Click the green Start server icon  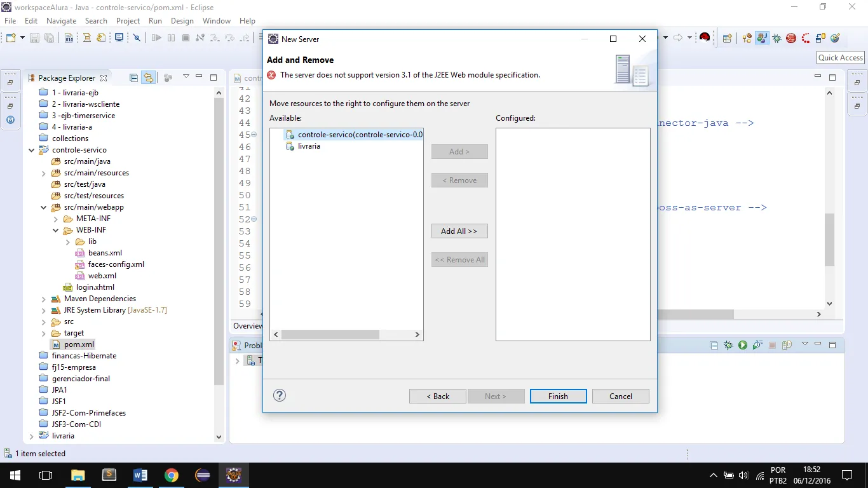point(743,345)
